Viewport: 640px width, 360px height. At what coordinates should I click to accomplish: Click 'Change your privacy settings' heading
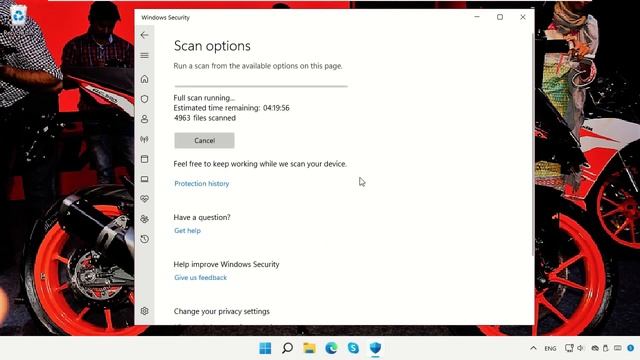pos(222,311)
